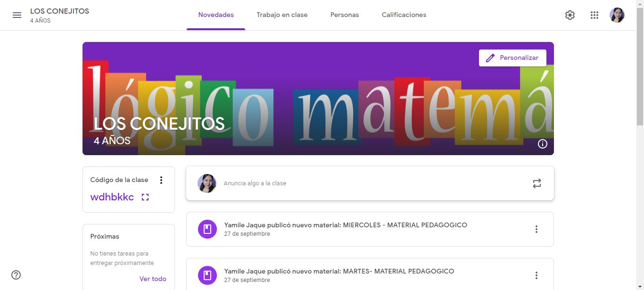The height and width of the screenshot is (290, 644).
Task: Open the Calificaciones tab
Action: coord(404,15)
